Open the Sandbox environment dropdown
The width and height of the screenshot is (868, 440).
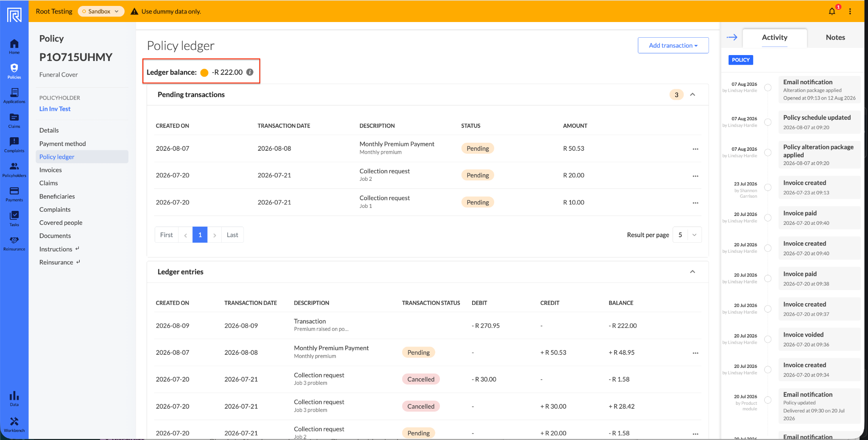pos(101,11)
